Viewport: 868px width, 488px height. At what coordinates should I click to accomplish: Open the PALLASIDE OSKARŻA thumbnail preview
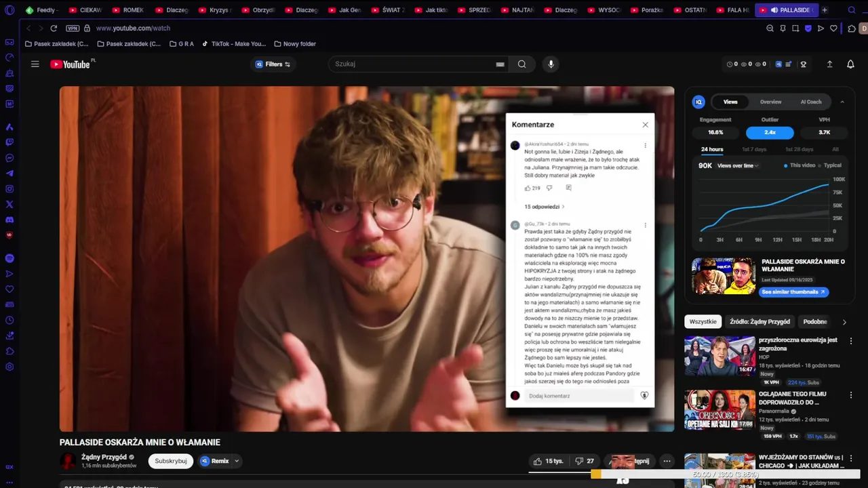pos(724,276)
